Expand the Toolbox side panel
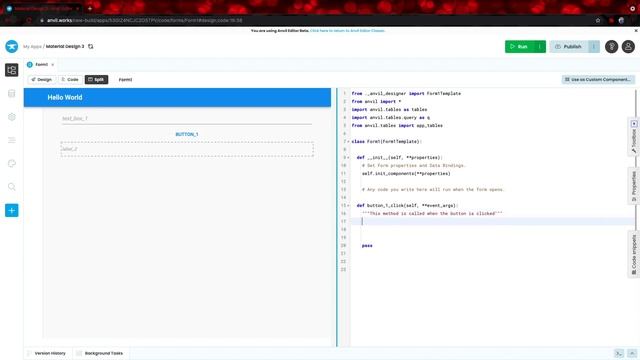 pos(633,137)
